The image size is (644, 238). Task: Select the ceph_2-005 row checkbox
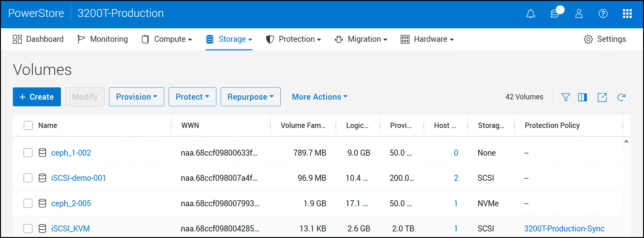tap(28, 203)
